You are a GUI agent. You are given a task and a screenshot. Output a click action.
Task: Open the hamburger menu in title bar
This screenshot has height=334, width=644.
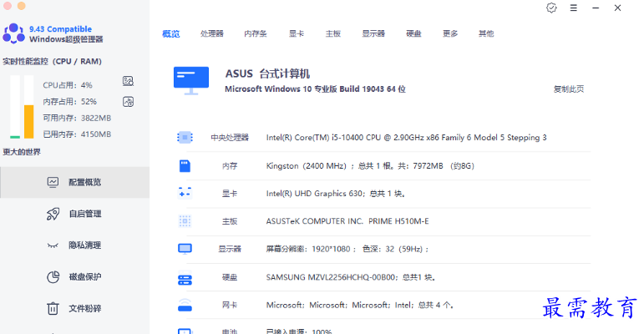pyautogui.click(x=573, y=8)
